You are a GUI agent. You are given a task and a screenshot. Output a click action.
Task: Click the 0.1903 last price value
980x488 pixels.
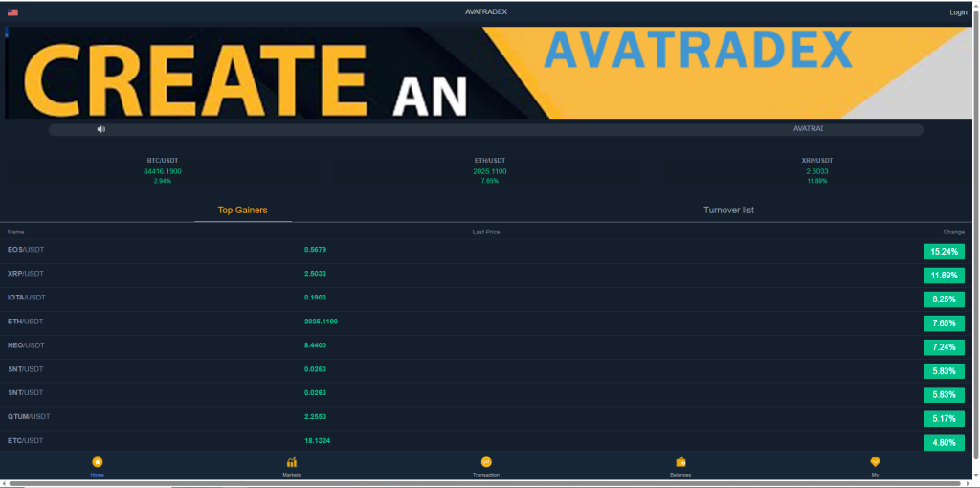point(315,298)
